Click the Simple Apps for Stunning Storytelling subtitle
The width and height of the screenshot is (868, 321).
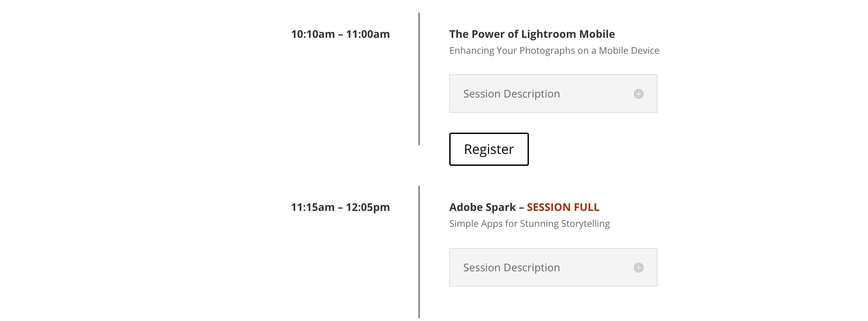tap(529, 224)
